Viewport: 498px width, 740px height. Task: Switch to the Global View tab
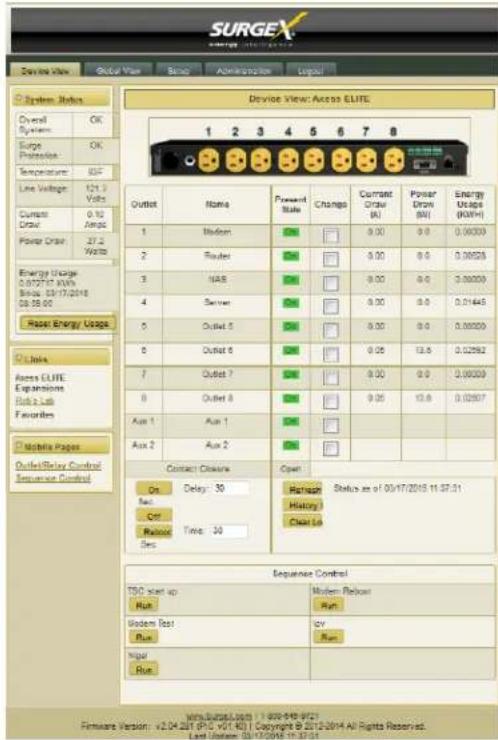click(x=118, y=71)
